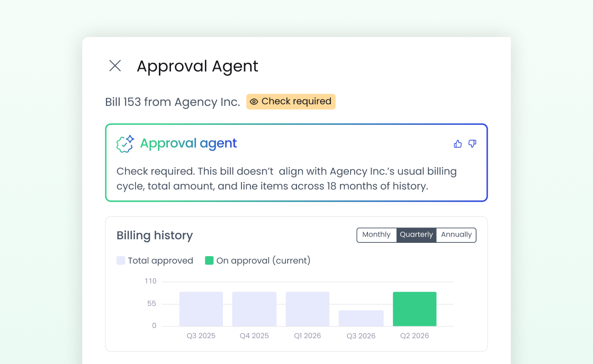Image resolution: width=593 pixels, height=364 pixels.
Task: Select the Quarterly view tab
Action: tap(416, 235)
